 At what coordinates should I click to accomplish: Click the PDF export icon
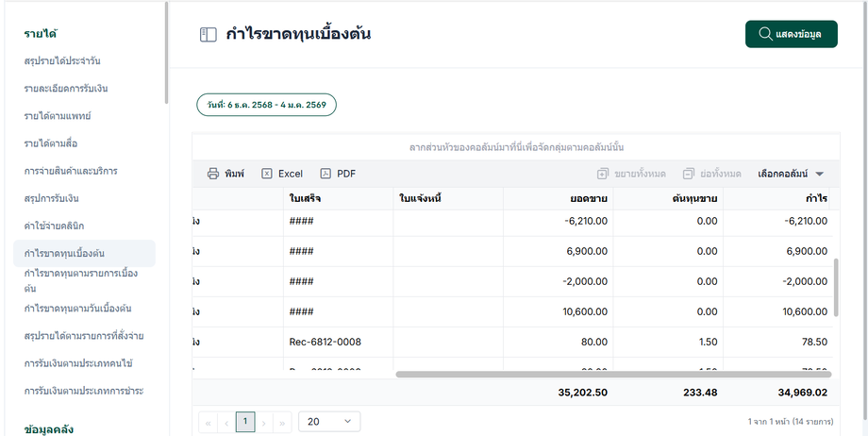click(325, 174)
